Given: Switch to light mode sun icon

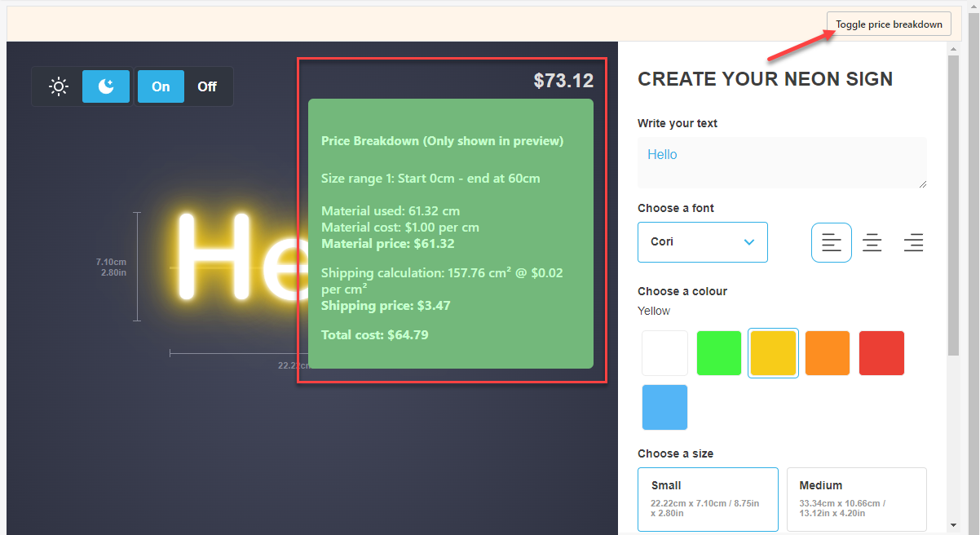Looking at the screenshot, I should coord(59,86).
